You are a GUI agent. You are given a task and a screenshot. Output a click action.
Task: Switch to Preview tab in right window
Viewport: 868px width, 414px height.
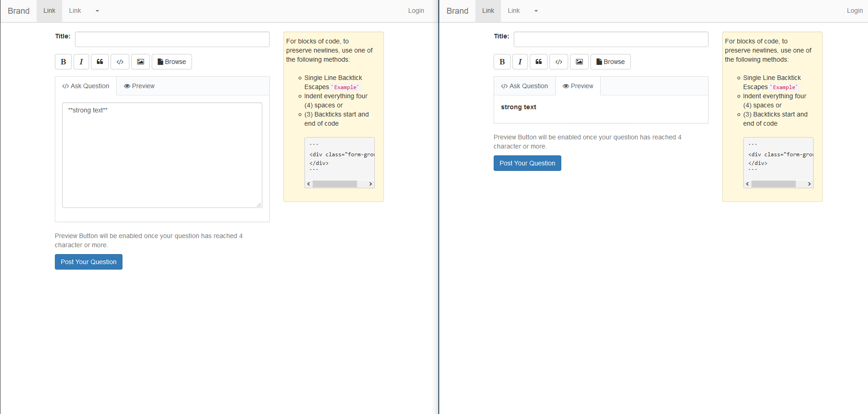click(578, 86)
